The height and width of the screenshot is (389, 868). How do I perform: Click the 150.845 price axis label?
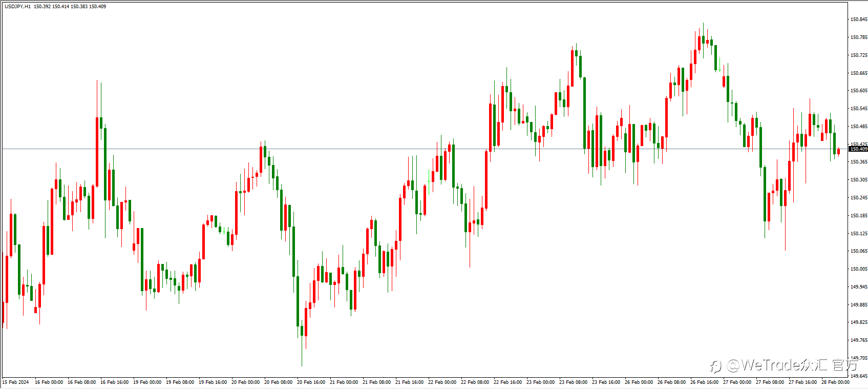859,19
